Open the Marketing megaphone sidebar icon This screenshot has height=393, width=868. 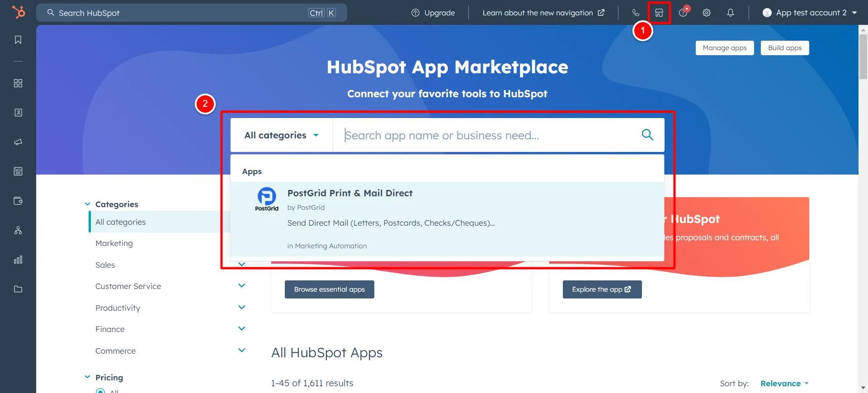click(18, 142)
